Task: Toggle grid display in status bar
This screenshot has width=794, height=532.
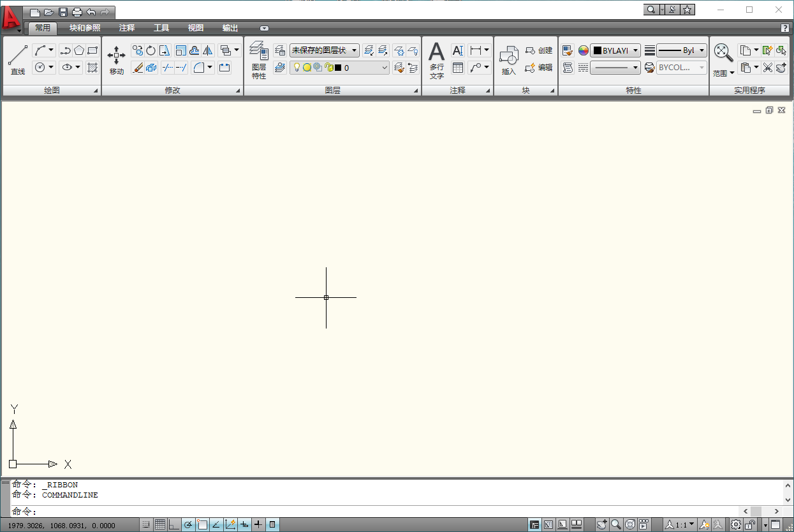Action: click(x=159, y=524)
